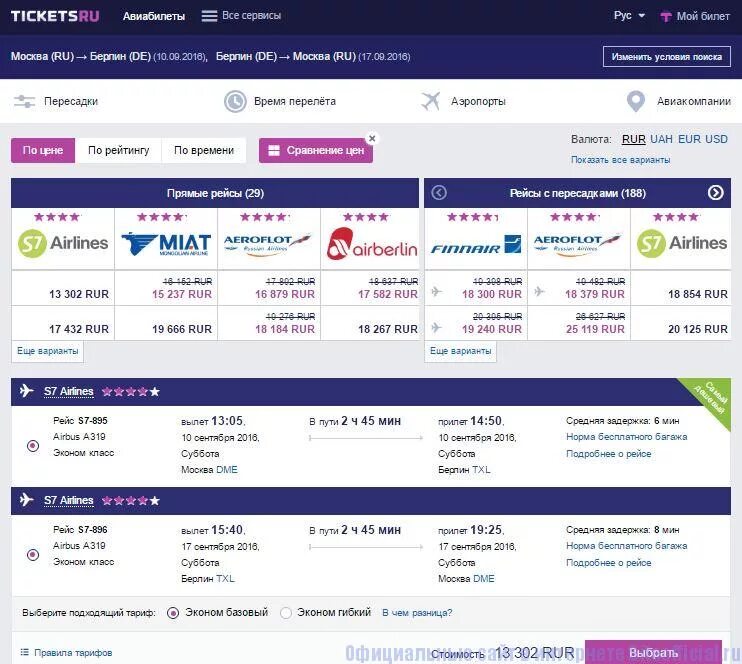Sort results by По времени
This screenshot has width=742, height=664.
point(204,151)
